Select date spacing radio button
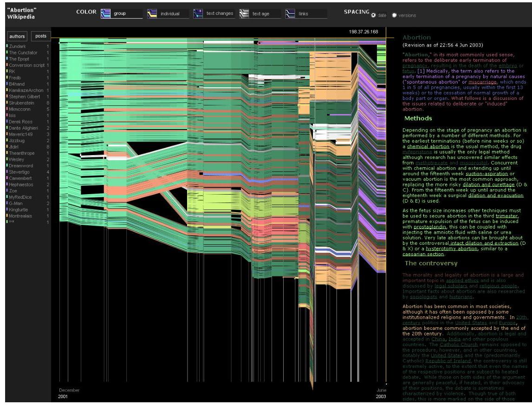Viewport: 532px width, 406px height. coord(374,15)
